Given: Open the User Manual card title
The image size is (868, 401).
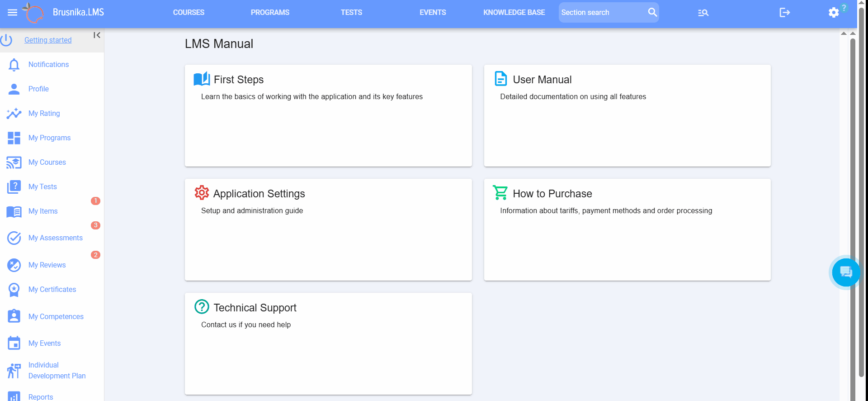Looking at the screenshot, I should 542,80.
